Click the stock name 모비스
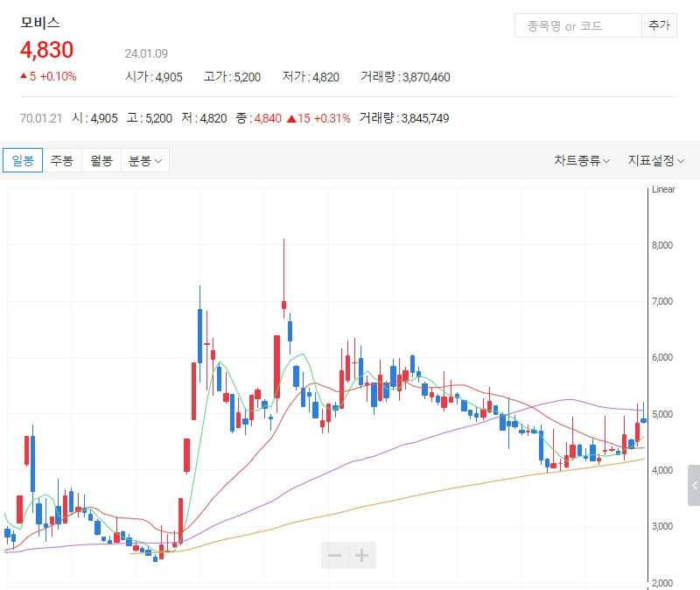The height and width of the screenshot is (590, 700). tap(40, 23)
